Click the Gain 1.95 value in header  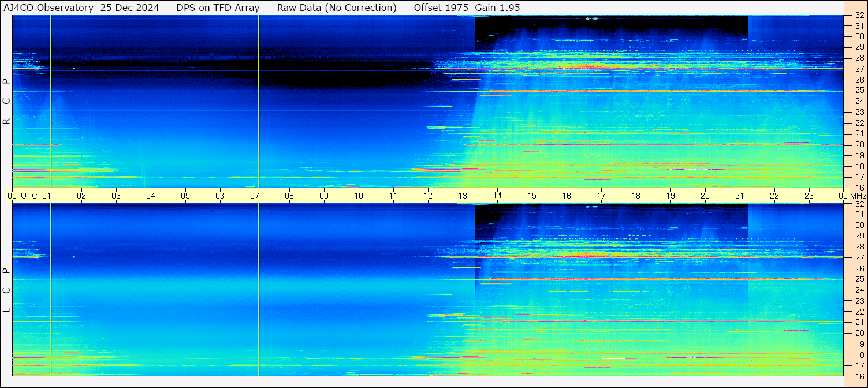tap(497, 8)
